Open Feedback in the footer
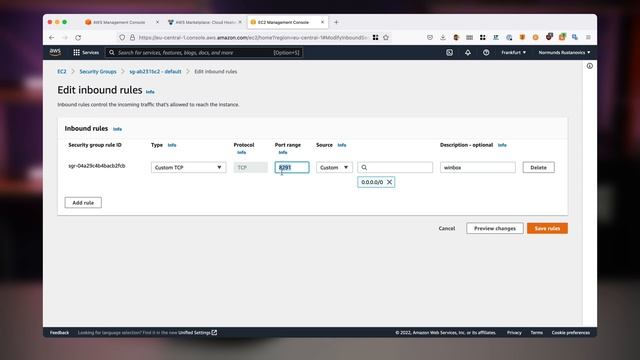 (60, 333)
